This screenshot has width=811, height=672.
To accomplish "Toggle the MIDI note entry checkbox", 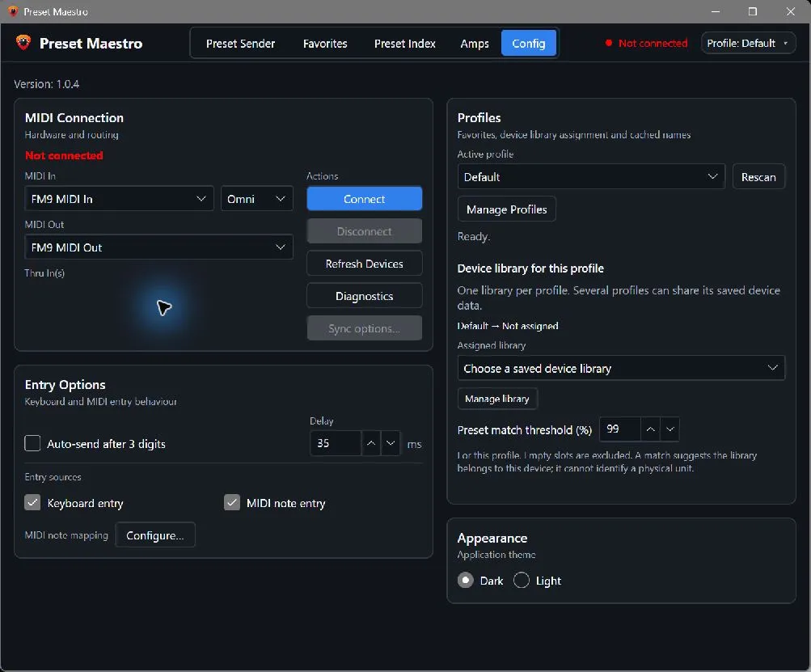I will pyautogui.click(x=232, y=502).
